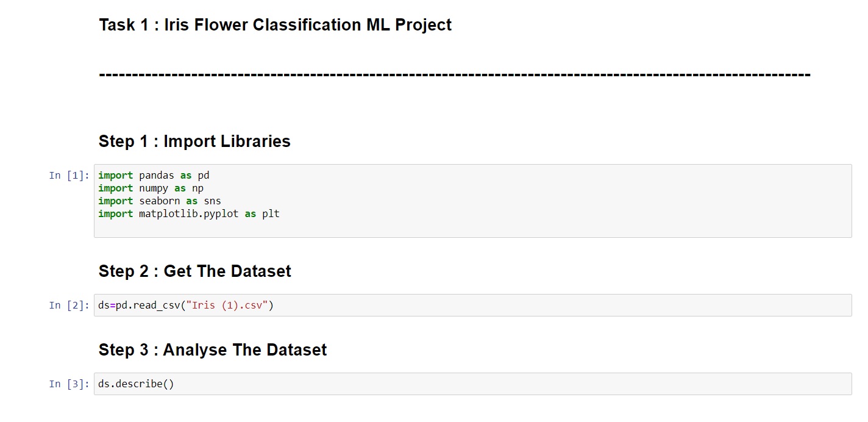Select the Step 1 Import Libraries heading
Screen dimensions: 868x422
point(194,141)
